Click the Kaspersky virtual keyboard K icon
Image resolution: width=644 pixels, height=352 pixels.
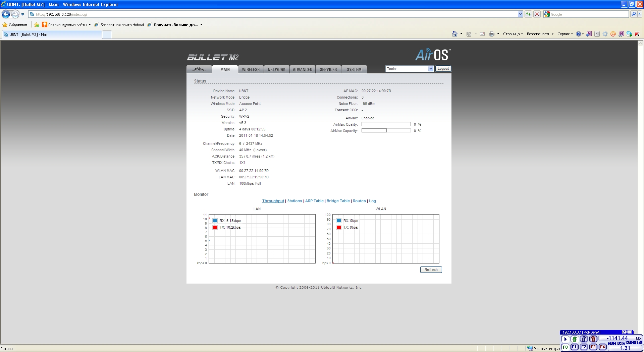(x=597, y=34)
